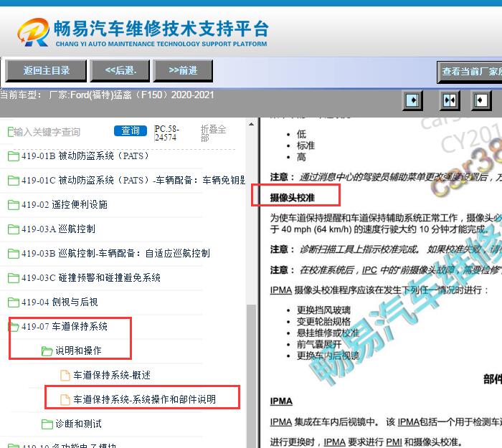The width and height of the screenshot is (502, 448).
Task: Collapse the 说明和操作 subfolder
Action: (x=78, y=351)
